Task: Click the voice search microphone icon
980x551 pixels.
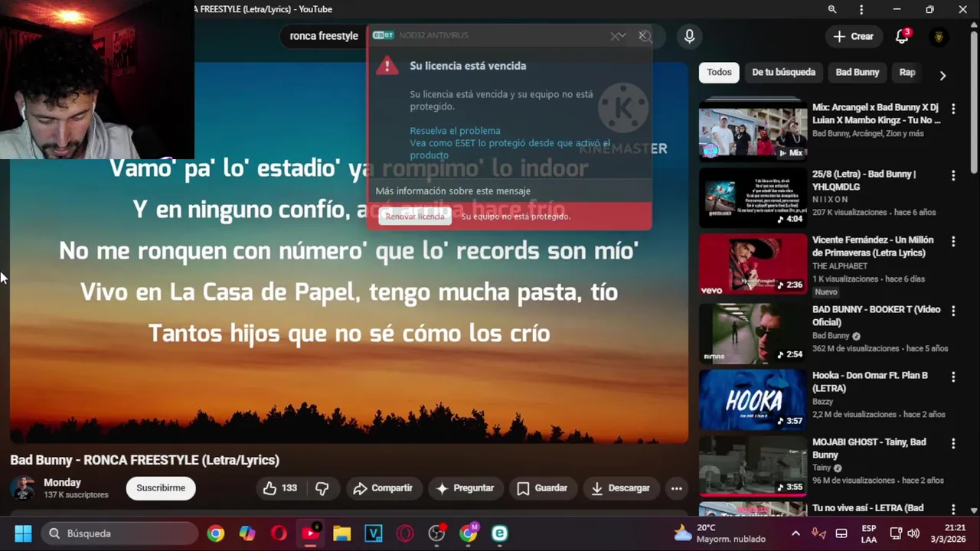Action: click(x=689, y=36)
